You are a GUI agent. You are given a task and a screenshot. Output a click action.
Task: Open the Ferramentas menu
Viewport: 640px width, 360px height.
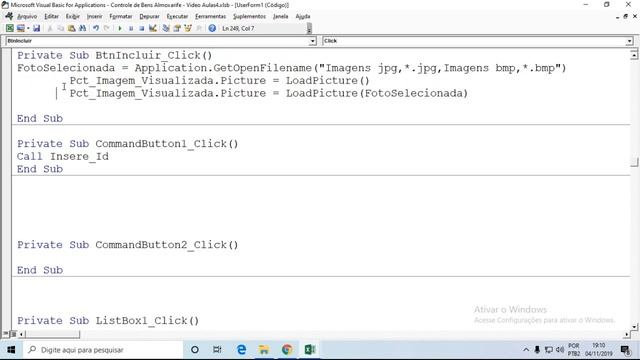(211, 16)
